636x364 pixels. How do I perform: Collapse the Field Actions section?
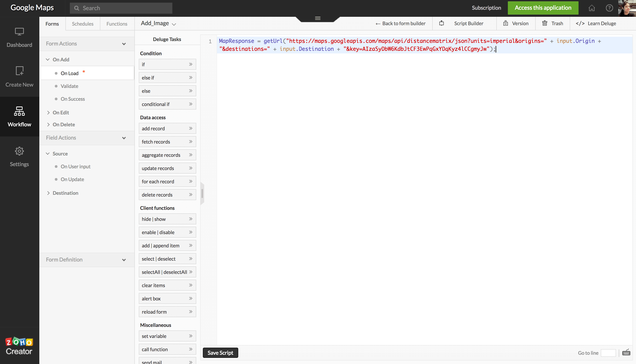coord(124,138)
